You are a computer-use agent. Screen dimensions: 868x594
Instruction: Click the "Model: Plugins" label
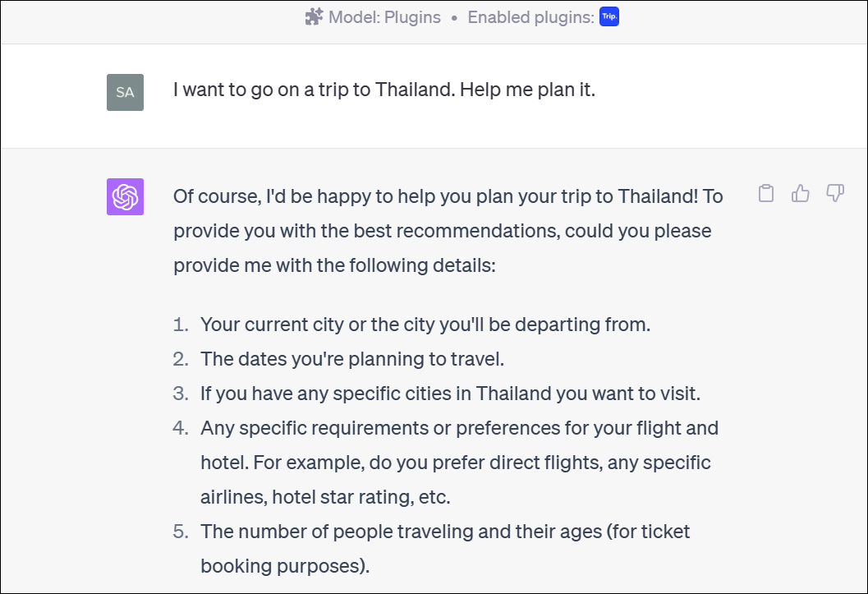(x=384, y=17)
